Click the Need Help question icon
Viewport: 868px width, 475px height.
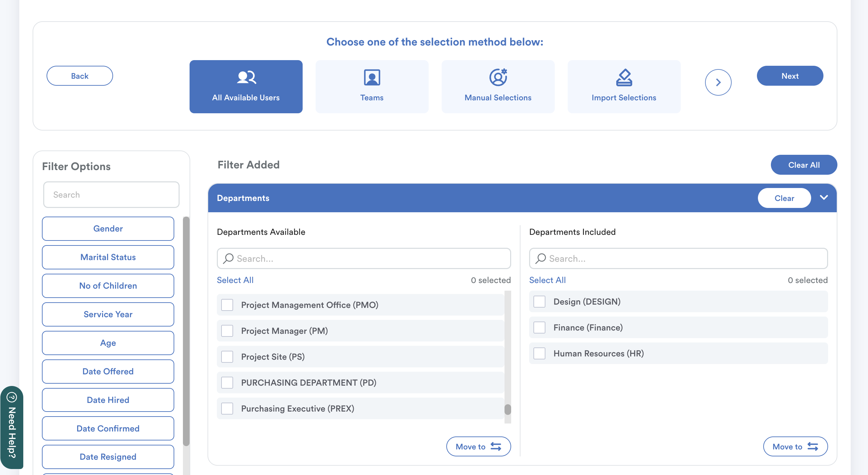pyautogui.click(x=12, y=397)
